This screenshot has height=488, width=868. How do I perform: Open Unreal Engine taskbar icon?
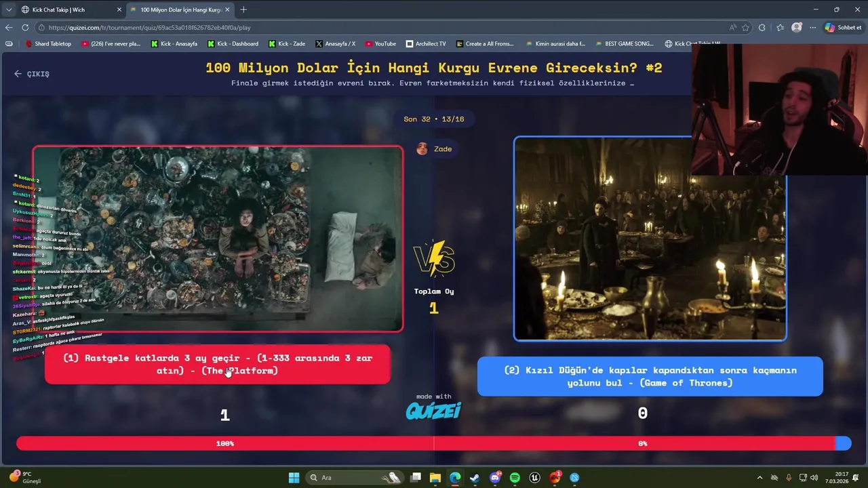click(x=534, y=478)
